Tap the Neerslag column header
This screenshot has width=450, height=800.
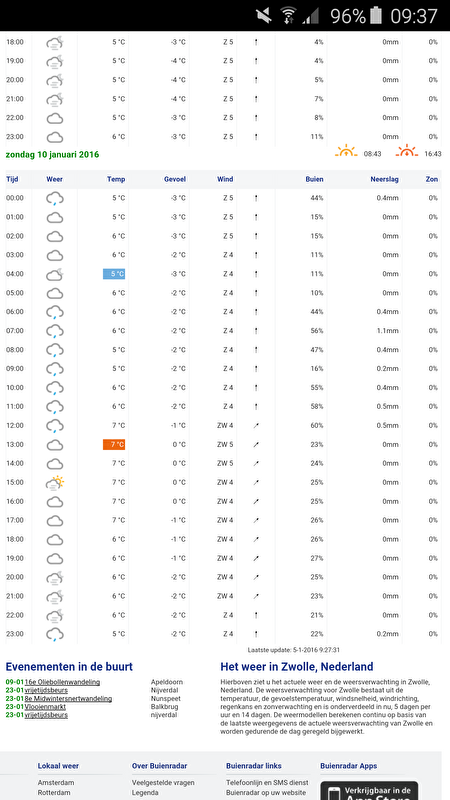(x=384, y=179)
